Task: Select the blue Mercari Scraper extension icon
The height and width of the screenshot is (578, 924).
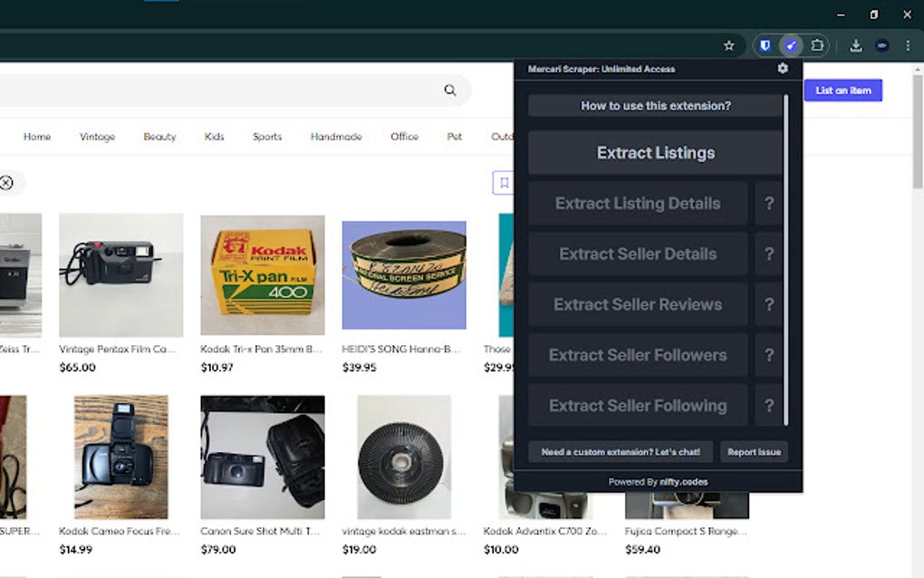Action: tap(790, 44)
